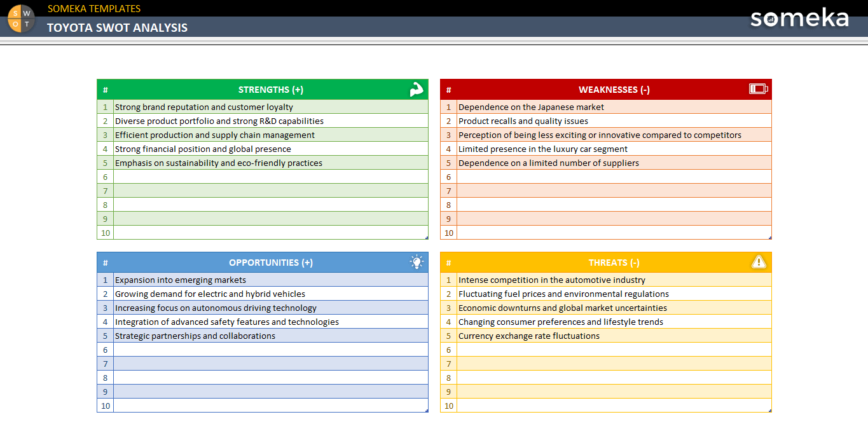Select the THREATS (-) header

tap(614, 263)
